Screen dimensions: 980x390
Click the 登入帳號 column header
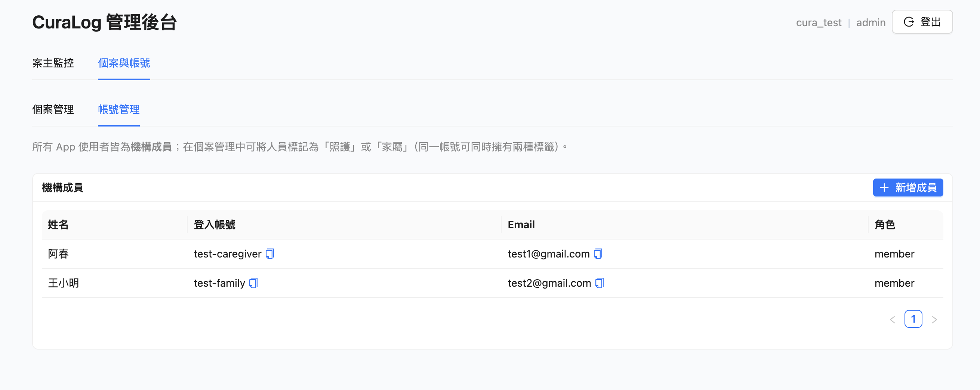tap(215, 225)
